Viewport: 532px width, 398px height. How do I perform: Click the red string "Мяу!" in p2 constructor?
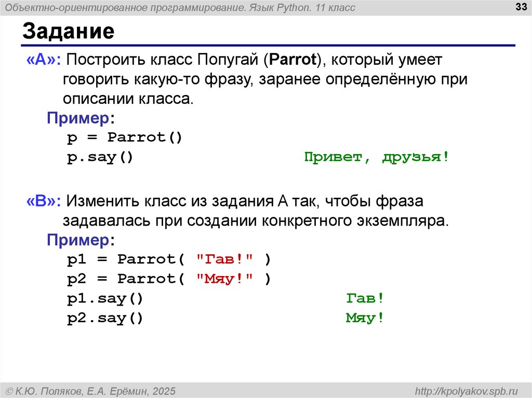pos(225,279)
